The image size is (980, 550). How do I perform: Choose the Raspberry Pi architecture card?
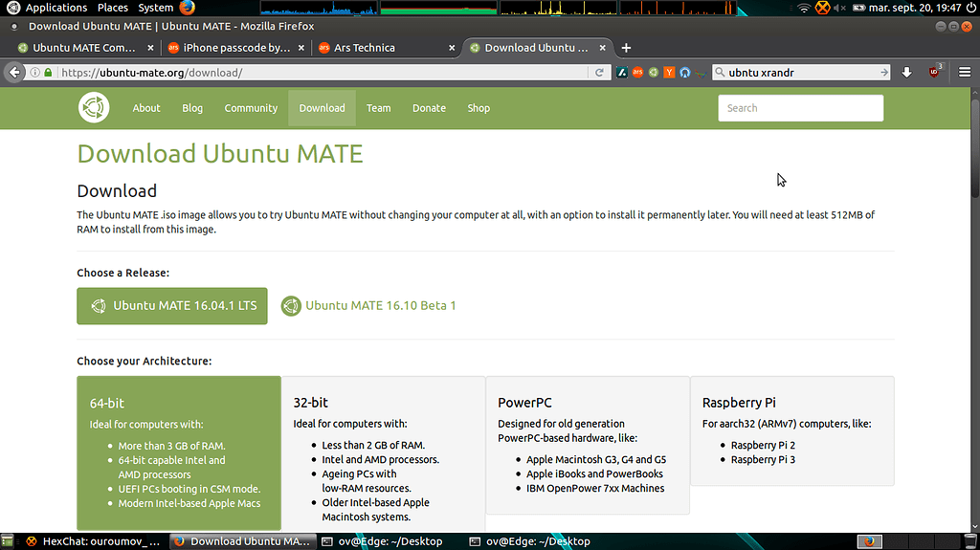[791, 430]
